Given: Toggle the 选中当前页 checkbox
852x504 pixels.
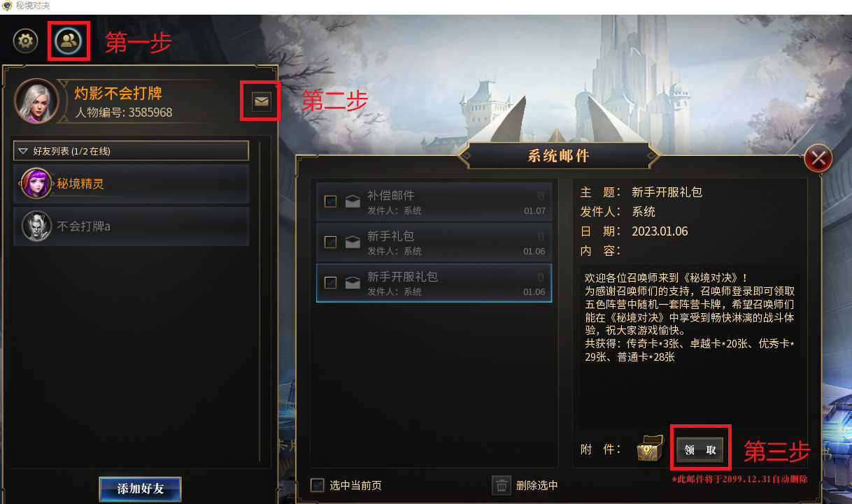Looking at the screenshot, I should (318, 484).
